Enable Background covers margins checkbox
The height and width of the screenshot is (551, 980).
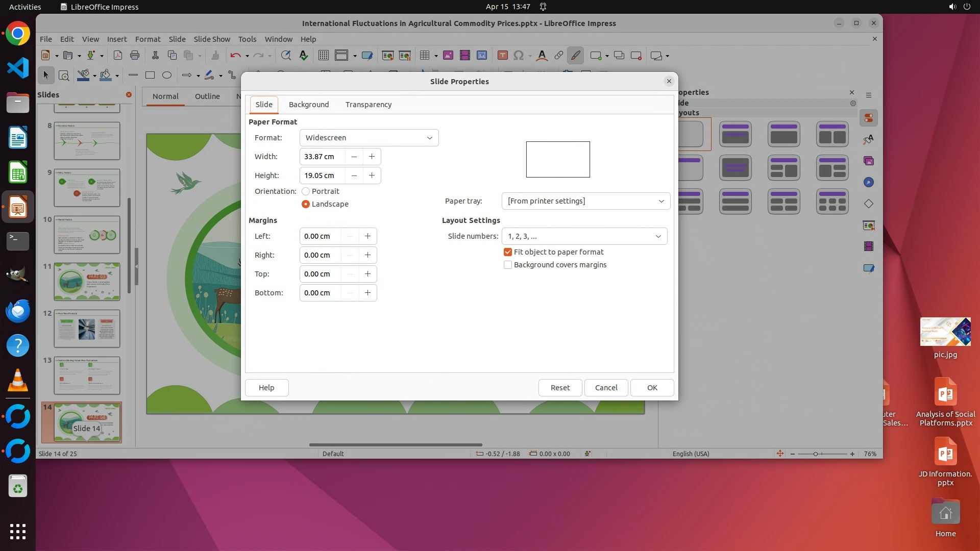click(508, 265)
